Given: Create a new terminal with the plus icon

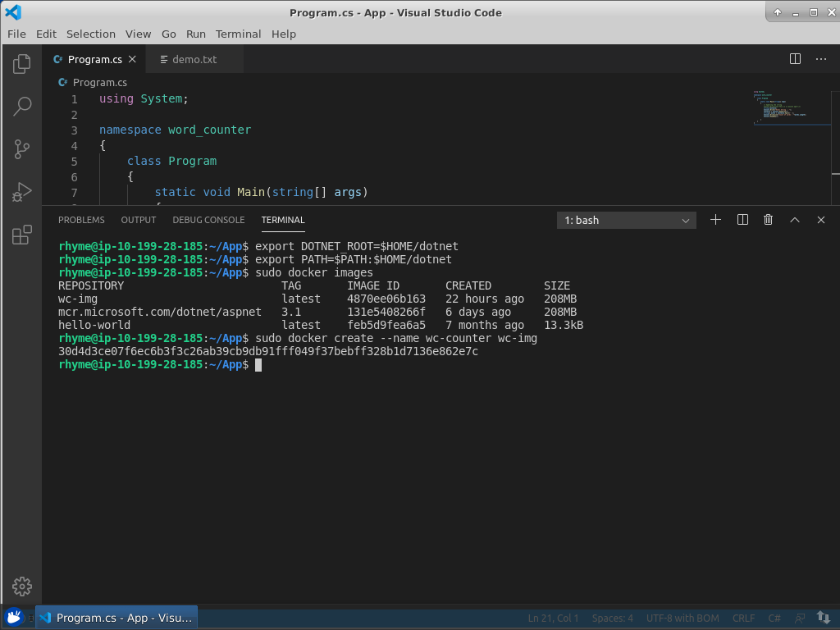Looking at the screenshot, I should [714, 220].
